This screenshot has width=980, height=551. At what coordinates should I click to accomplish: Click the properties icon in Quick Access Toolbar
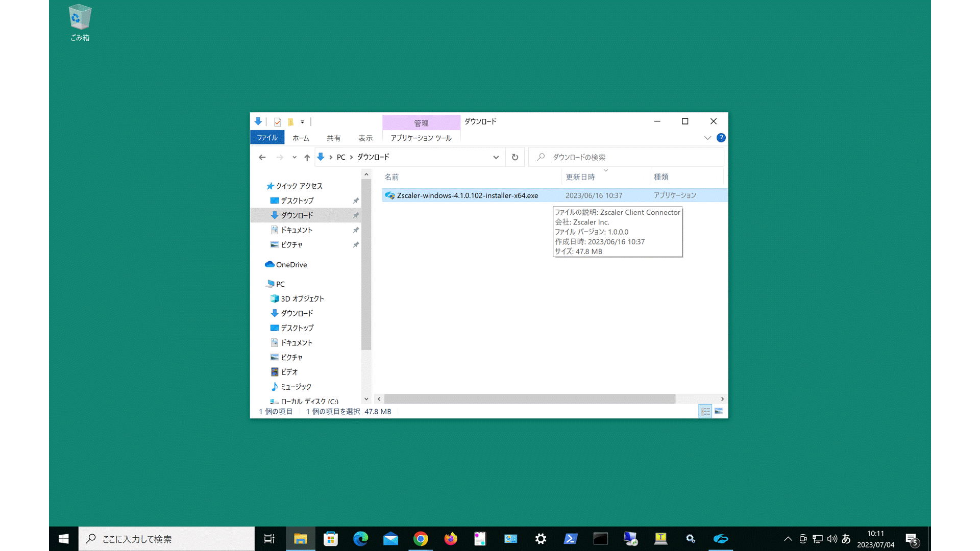pyautogui.click(x=277, y=121)
